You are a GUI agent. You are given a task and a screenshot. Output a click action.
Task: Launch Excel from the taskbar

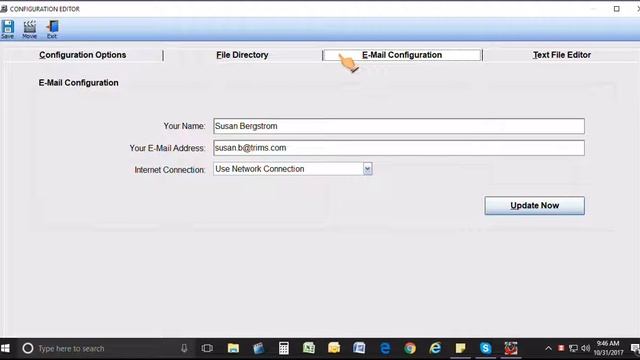click(309, 348)
